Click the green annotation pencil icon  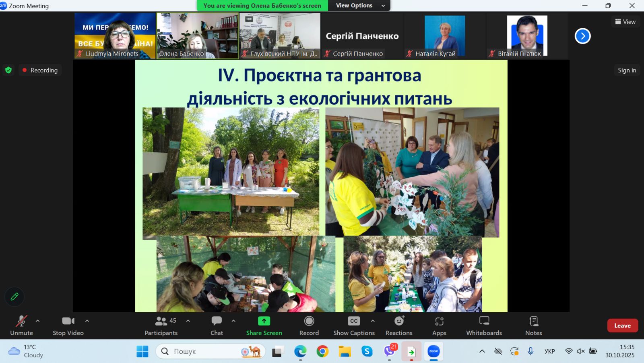(x=14, y=297)
